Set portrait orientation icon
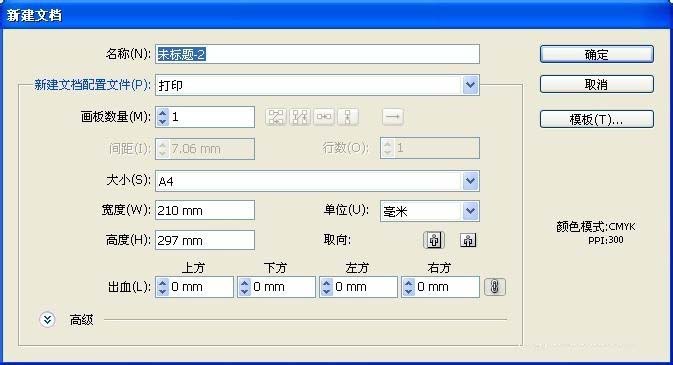 [434, 240]
